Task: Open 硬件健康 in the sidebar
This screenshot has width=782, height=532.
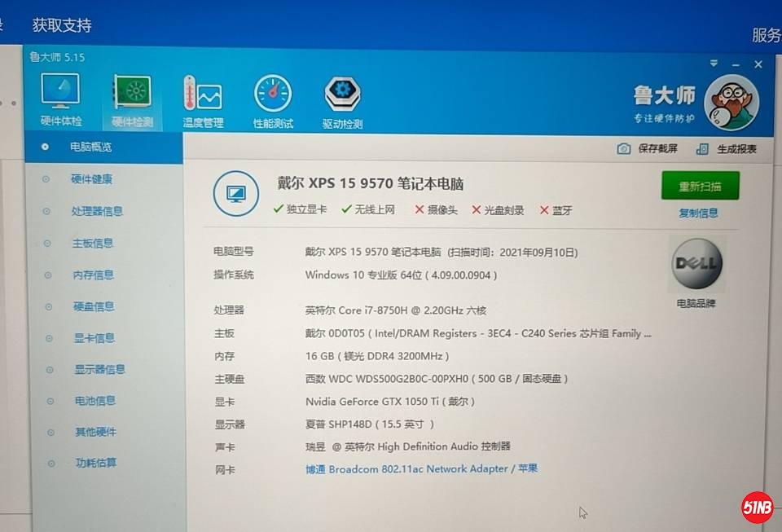Action: pos(91,179)
